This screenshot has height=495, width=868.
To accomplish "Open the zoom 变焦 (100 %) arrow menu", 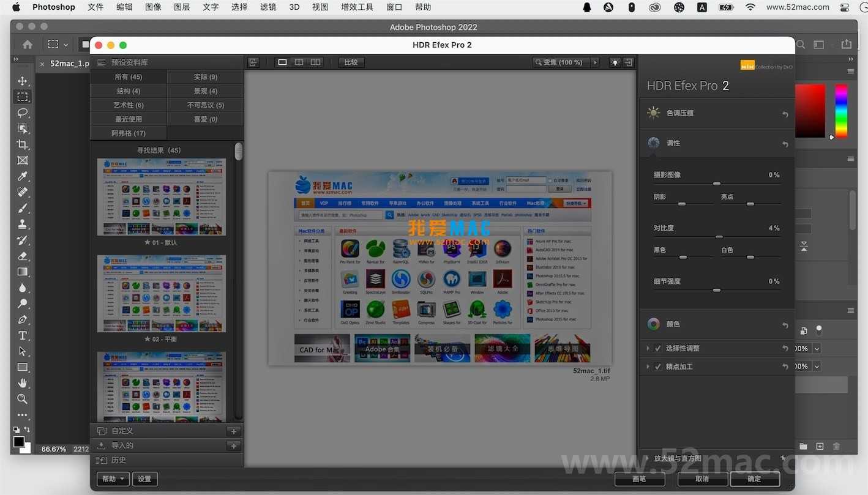I will point(594,62).
